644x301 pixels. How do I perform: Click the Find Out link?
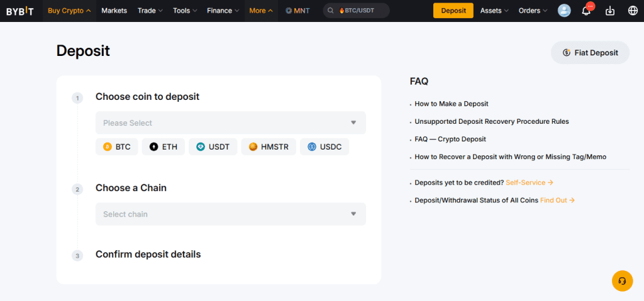[x=557, y=200]
